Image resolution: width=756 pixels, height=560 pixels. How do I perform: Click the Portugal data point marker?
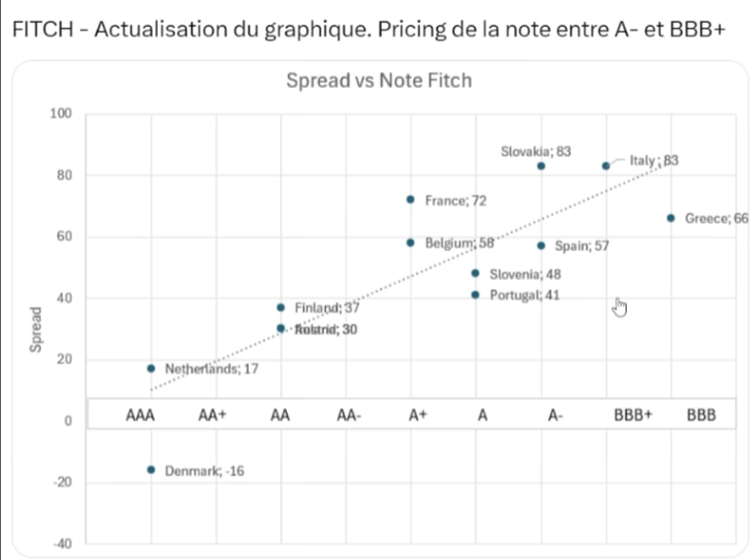coord(475,295)
